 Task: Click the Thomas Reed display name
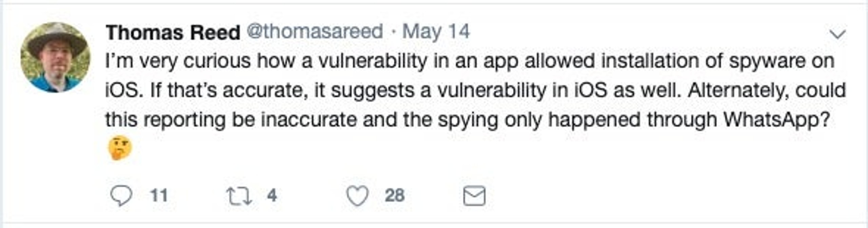173,33
